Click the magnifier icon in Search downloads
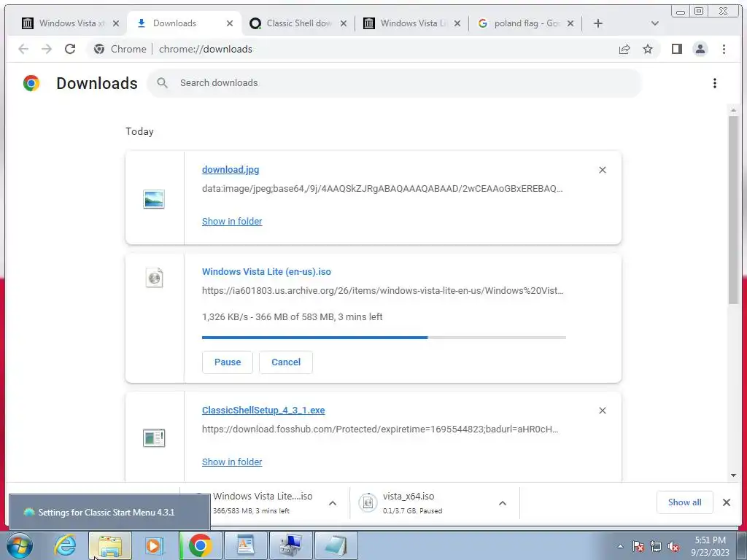The height and width of the screenshot is (560, 747). pos(163,83)
